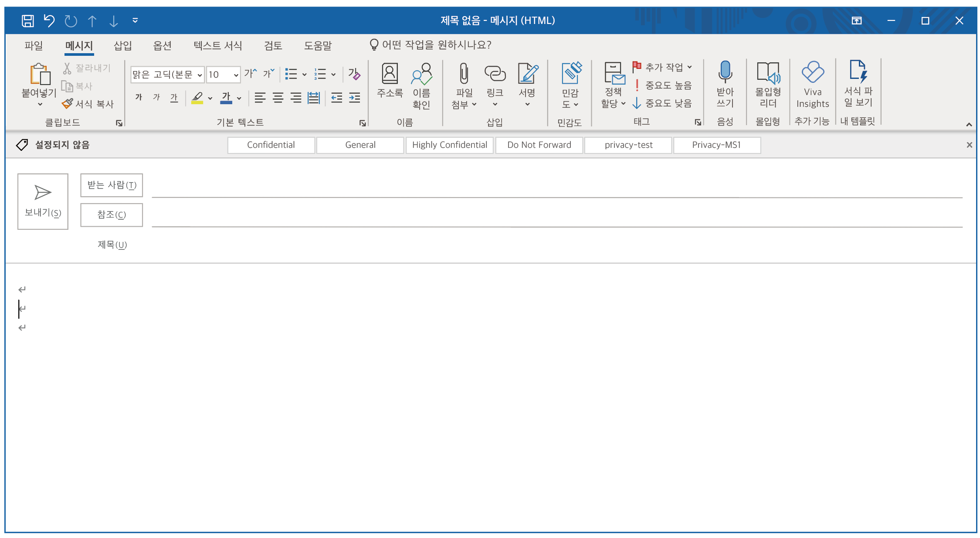980x538 pixels.
Task: Toggle High Importance (중요도 높음) flag
Action: [662, 85]
